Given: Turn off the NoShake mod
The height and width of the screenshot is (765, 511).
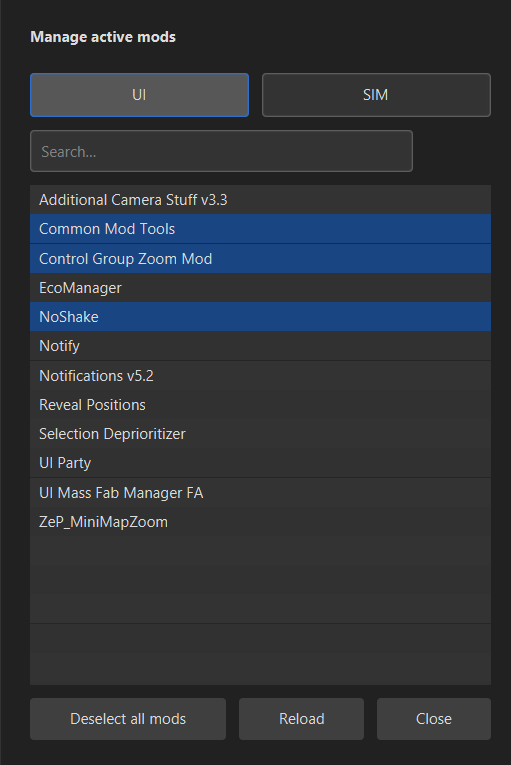Looking at the screenshot, I should [261, 317].
